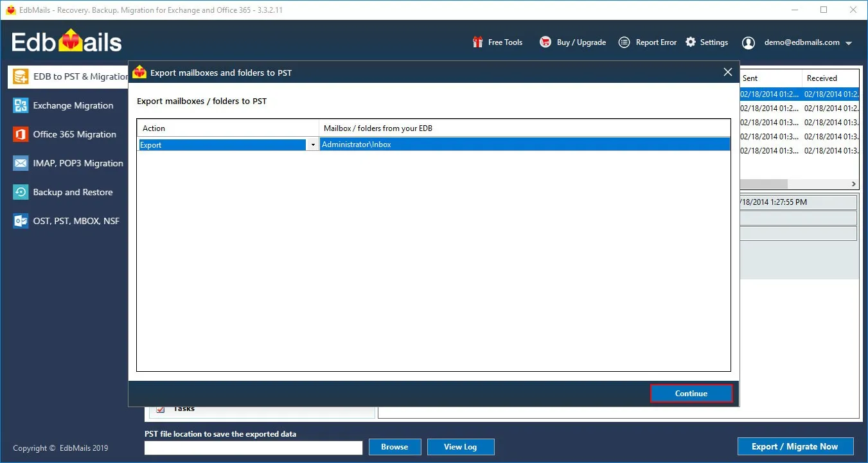The image size is (868, 463).
Task: Maximize the EdbMails window
Action: coord(824,10)
